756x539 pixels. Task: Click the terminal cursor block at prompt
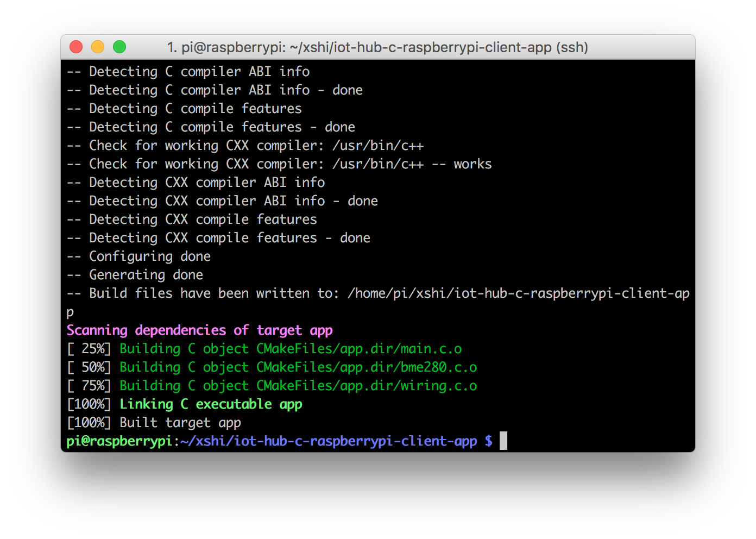pos(503,441)
